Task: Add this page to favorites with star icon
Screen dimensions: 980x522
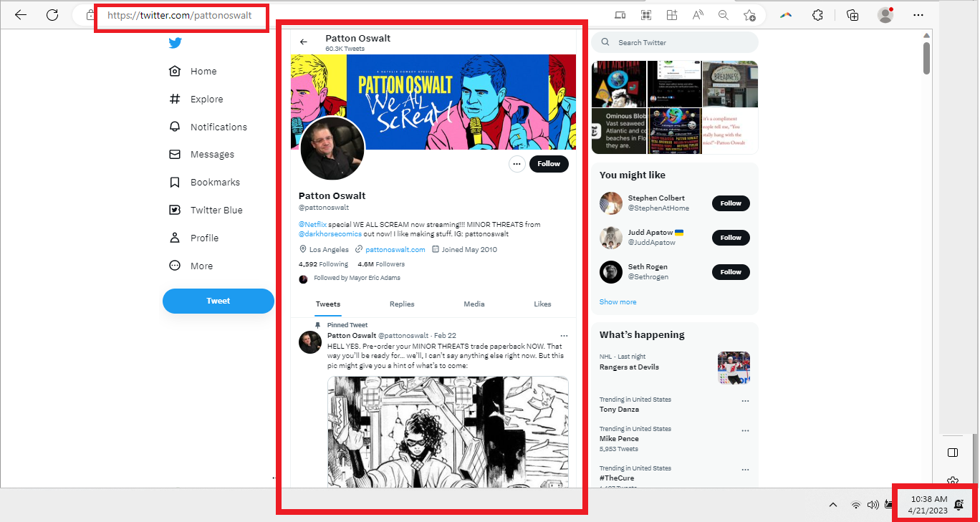Action: [x=749, y=15]
